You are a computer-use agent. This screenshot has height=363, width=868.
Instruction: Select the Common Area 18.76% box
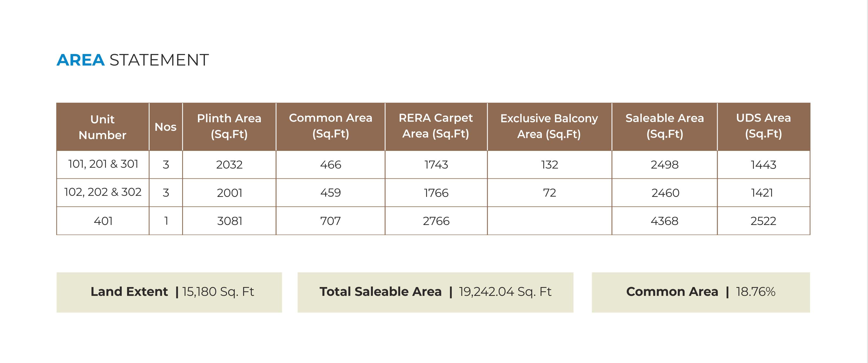(701, 292)
